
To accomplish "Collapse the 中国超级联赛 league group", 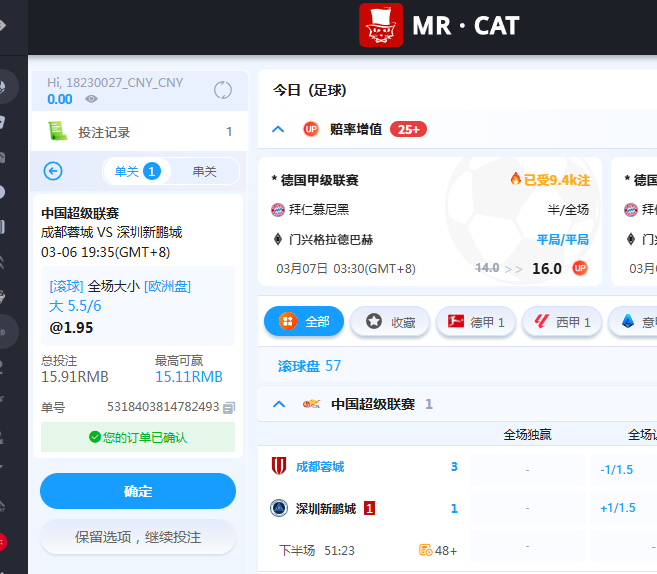I will (x=279, y=404).
